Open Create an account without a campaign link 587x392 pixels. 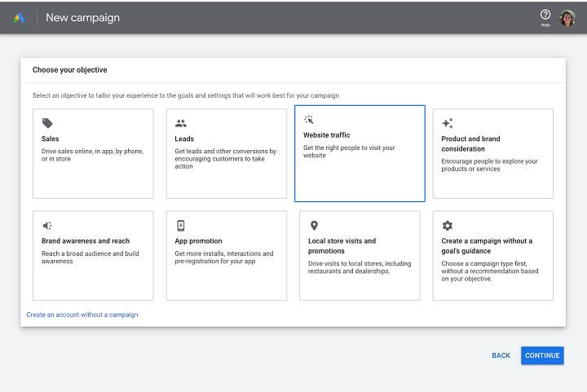82,315
